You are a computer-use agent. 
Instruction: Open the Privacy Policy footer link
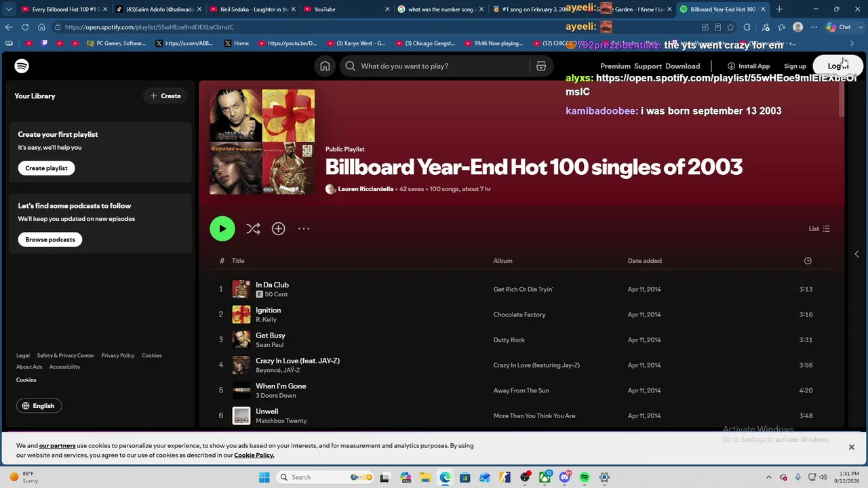coord(118,356)
